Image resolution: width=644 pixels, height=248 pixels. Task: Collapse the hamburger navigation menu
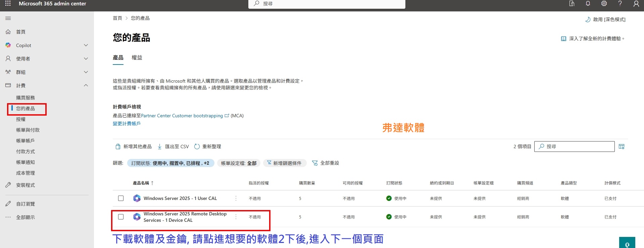coord(8,18)
